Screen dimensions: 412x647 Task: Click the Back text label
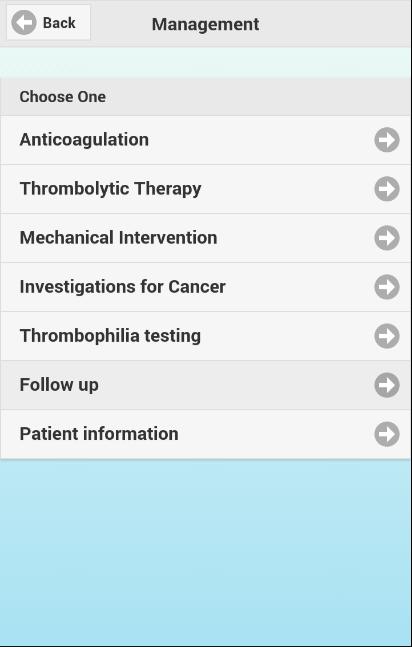pos(59,23)
